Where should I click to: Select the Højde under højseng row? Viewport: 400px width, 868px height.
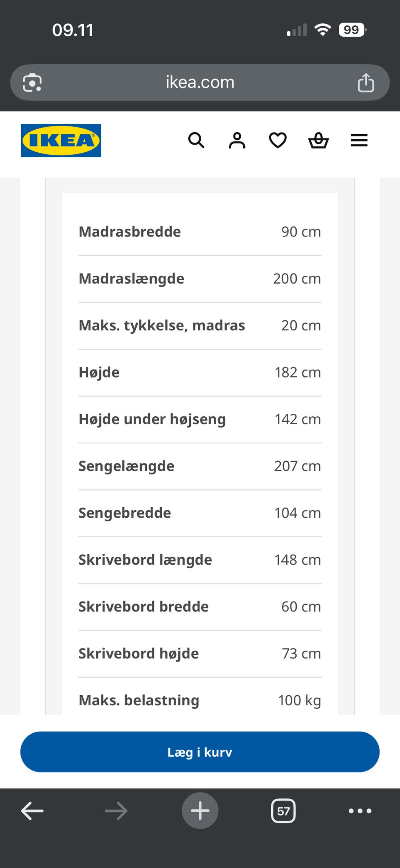click(200, 420)
